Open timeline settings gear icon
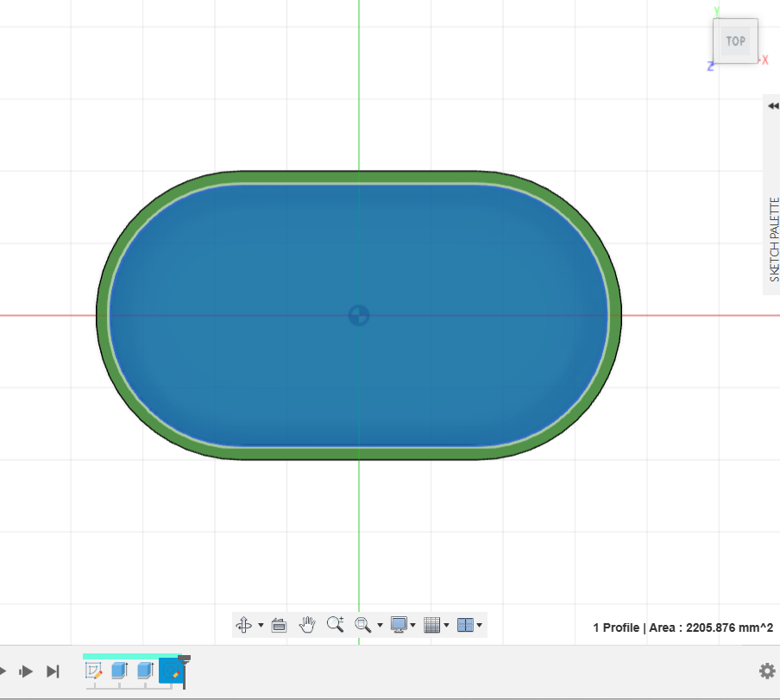The width and height of the screenshot is (780, 700). pyautogui.click(x=766, y=671)
